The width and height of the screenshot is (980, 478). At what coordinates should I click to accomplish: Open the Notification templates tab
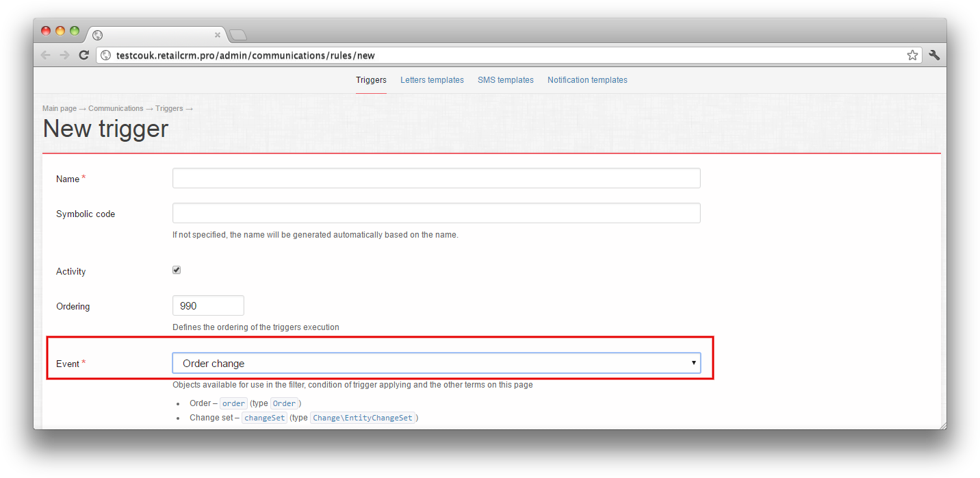pyautogui.click(x=587, y=80)
